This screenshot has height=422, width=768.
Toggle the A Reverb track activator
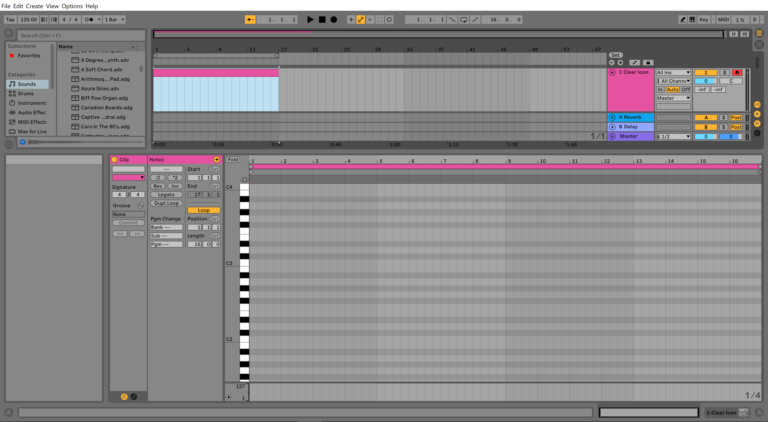[x=706, y=117]
